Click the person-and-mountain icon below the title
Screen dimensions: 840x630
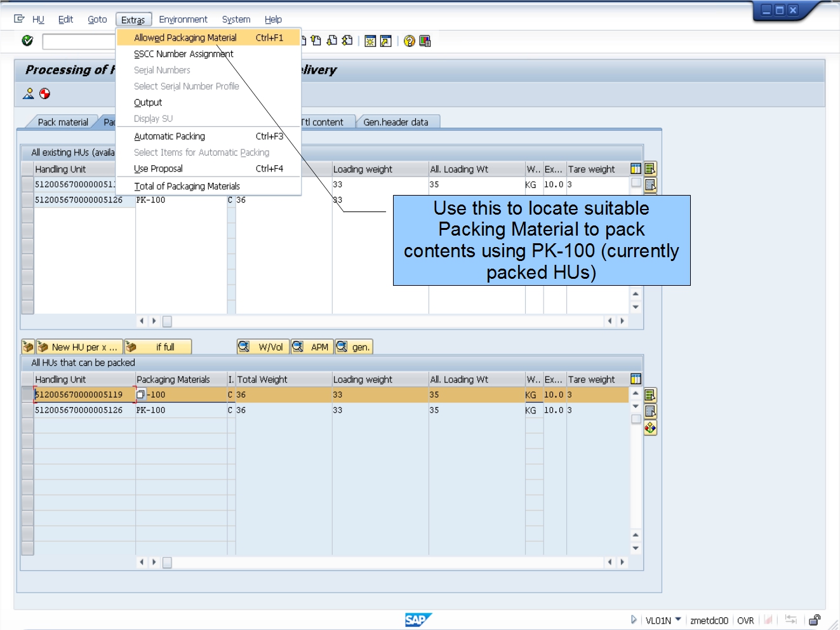29,94
